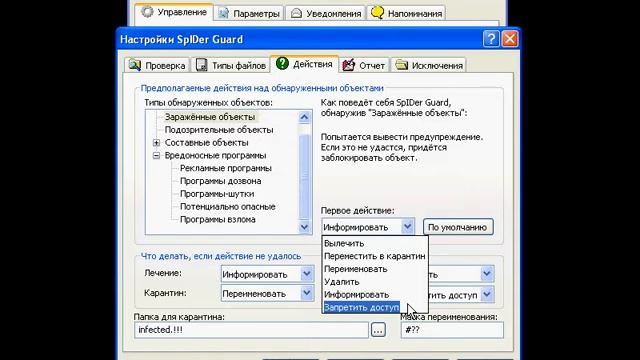
Task: Click the green question icon on Действия tab
Action: pos(282,63)
